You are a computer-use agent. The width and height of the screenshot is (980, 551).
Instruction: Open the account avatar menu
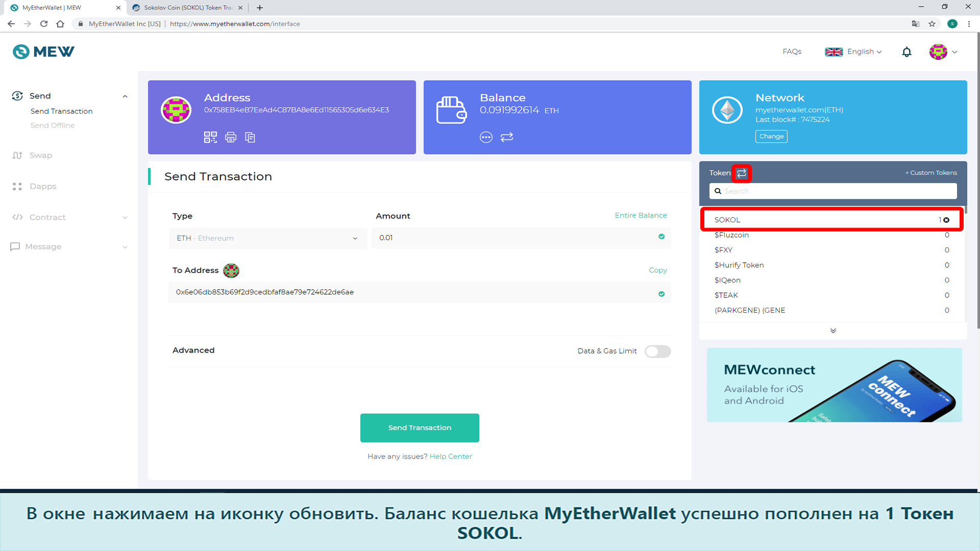938,52
